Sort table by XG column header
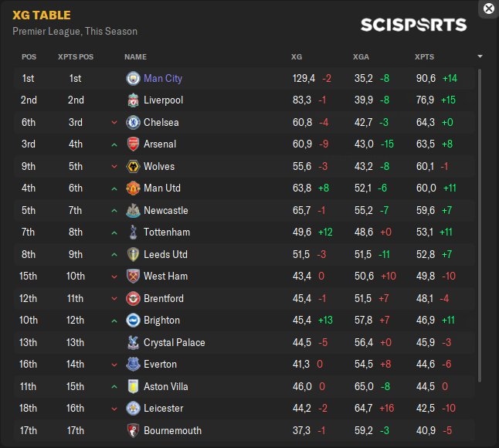Viewport: 499px width, 448px height. coord(297,57)
